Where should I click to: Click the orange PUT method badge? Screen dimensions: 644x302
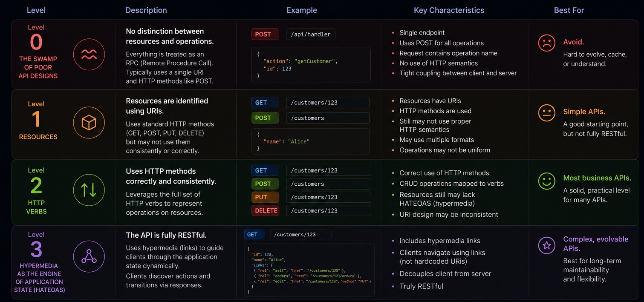point(265,197)
